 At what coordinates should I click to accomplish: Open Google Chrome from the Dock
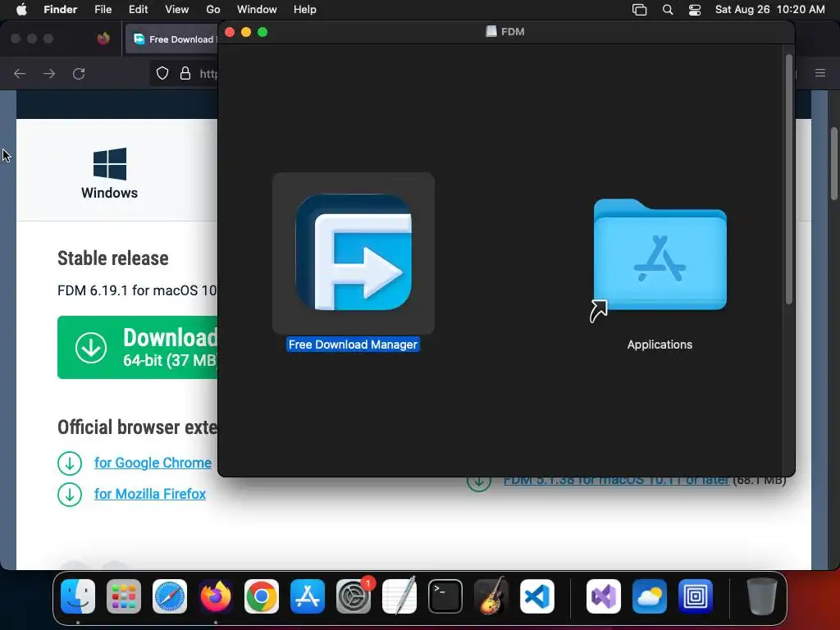262,596
